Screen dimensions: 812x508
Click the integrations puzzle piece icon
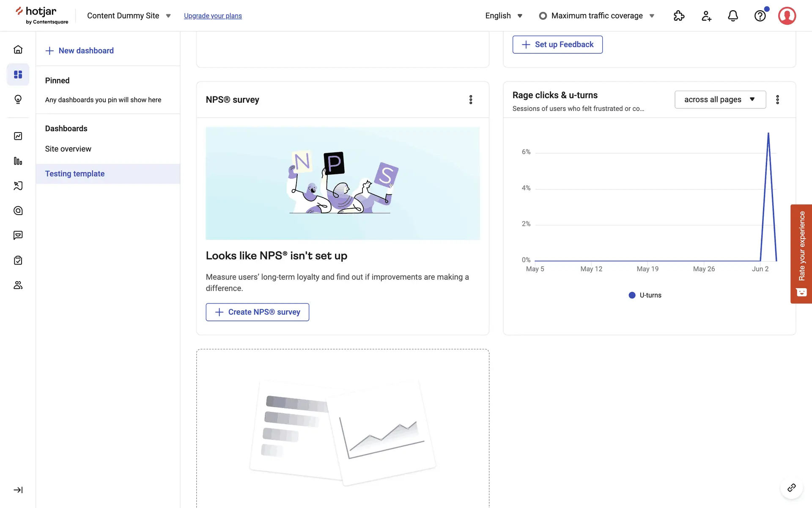point(679,16)
